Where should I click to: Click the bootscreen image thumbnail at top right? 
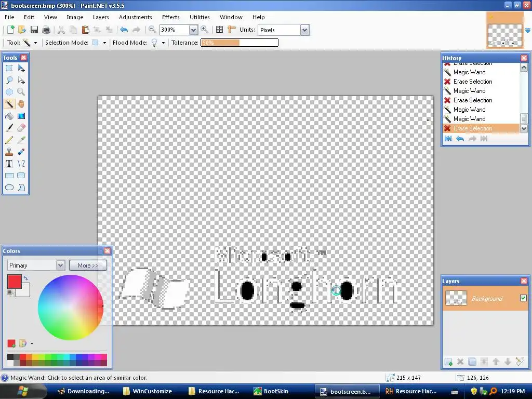tap(505, 35)
